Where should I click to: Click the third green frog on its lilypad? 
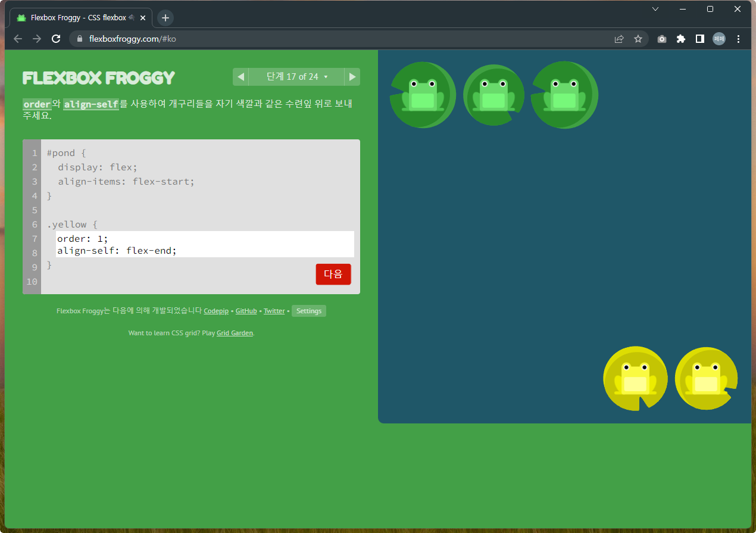[x=564, y=95]
